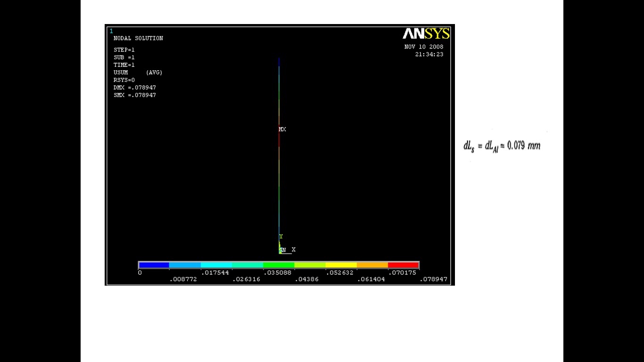Screen dimensions: 644x362
Task: Click the dLs = dLAl = 0.079 mm equation
Action: [502, 146]
